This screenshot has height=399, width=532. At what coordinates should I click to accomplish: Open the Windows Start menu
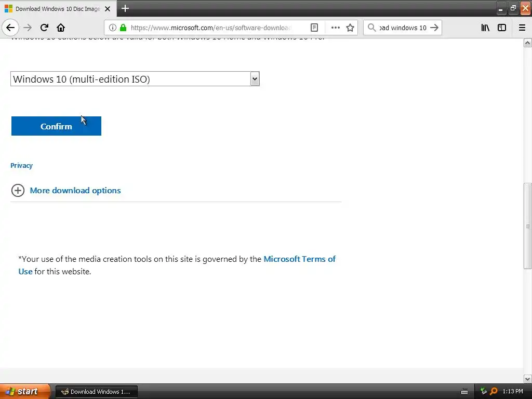pyautogui.click(x=25, y=391)
